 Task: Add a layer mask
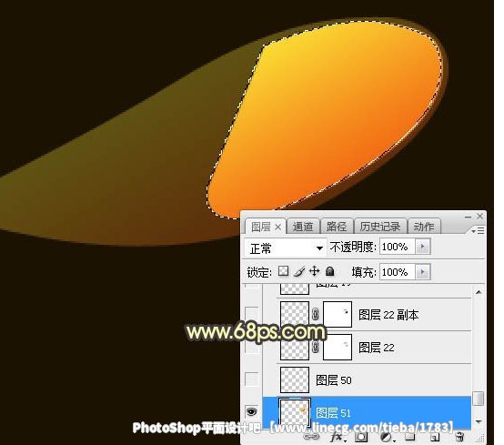(361, 437)
